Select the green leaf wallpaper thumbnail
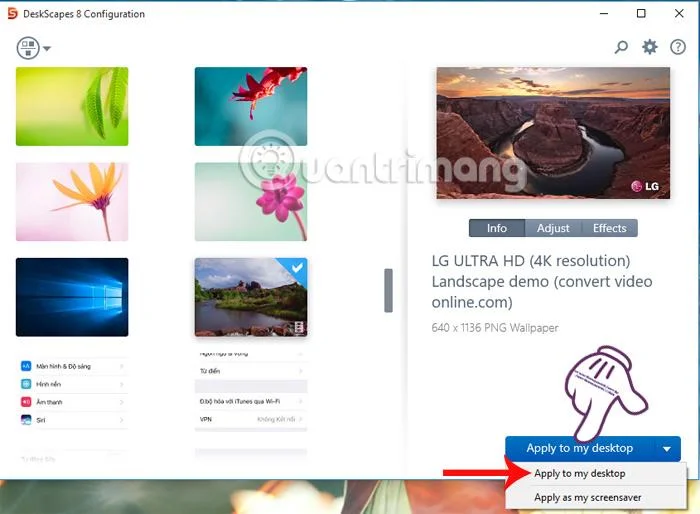Screen dimensions: 700x514 [72, 106]
